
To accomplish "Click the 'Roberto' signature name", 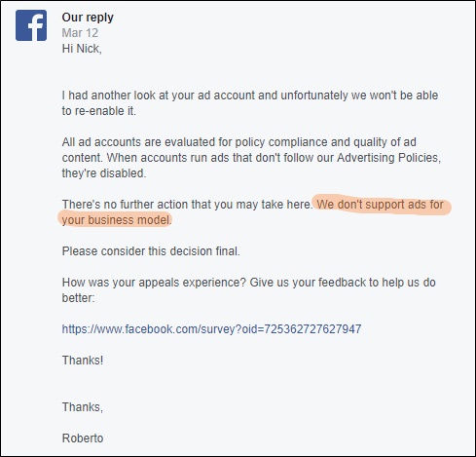I will pos(83,438).
